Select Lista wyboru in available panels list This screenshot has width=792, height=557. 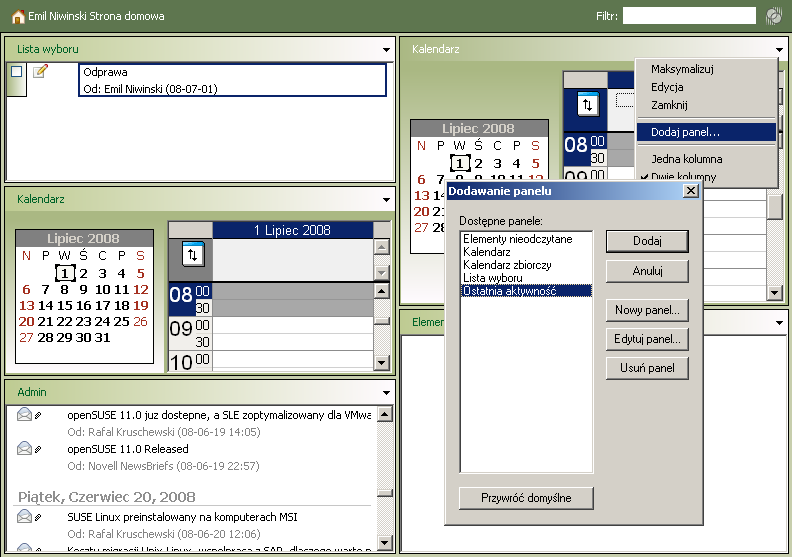[526, 278]
